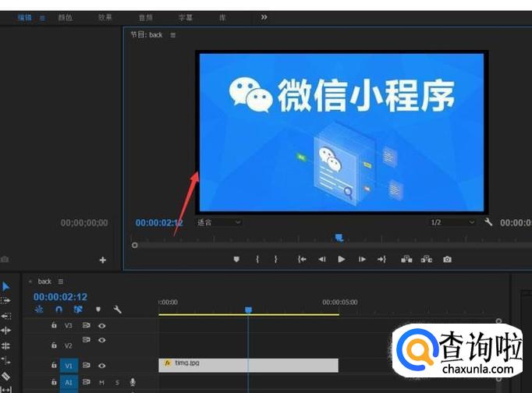
Task: Play the program monitor
Action: [342, 260]
